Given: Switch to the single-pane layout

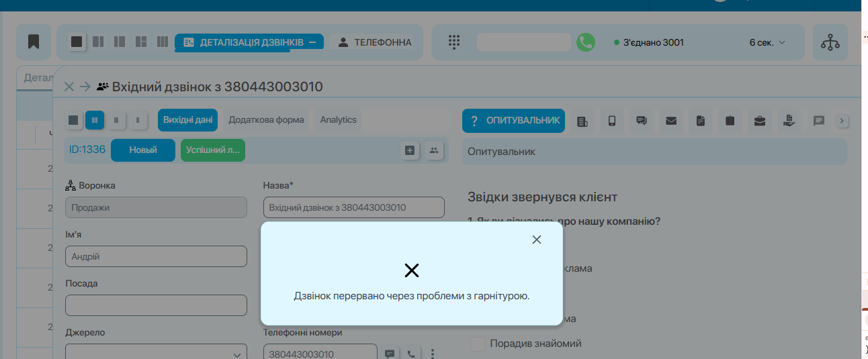Looking at the screenshot, I should click(77, 42).
